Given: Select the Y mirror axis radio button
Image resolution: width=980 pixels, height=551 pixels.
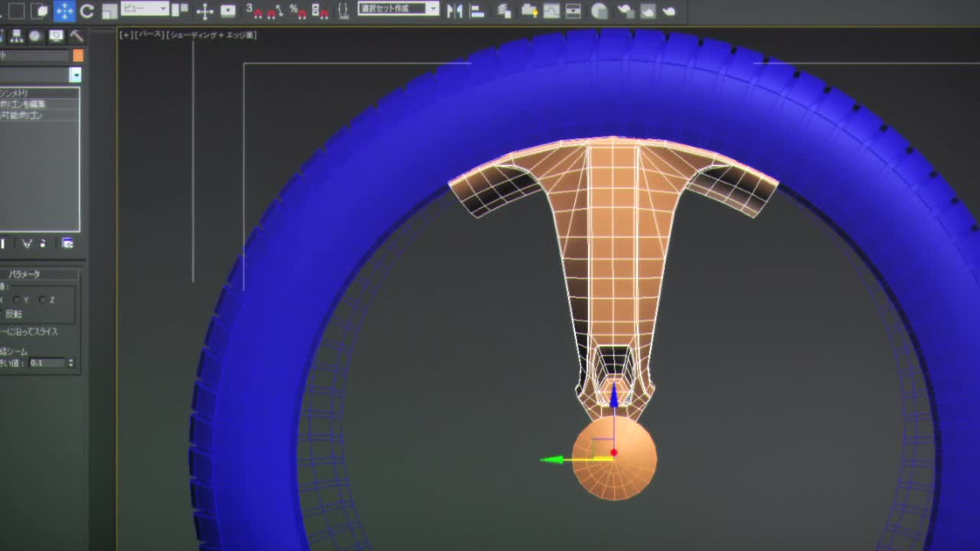Looking at the screenshot, I should click(17, 300).
